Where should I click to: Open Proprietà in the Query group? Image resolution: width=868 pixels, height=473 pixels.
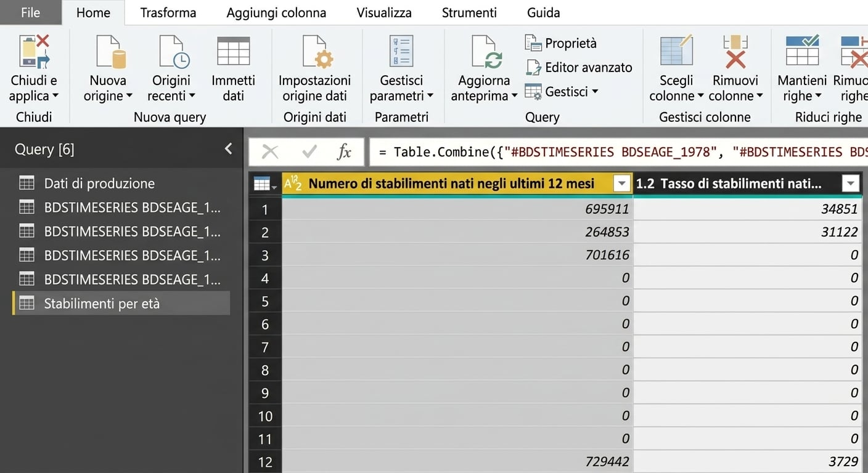point(561,43)
